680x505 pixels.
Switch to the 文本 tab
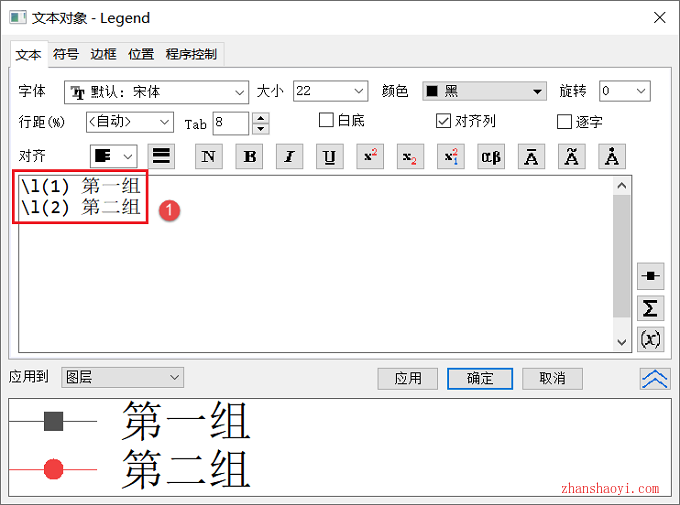(x=29, y=55)
